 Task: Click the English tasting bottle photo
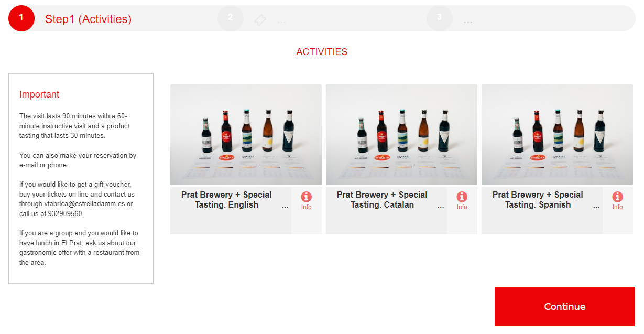246,134
